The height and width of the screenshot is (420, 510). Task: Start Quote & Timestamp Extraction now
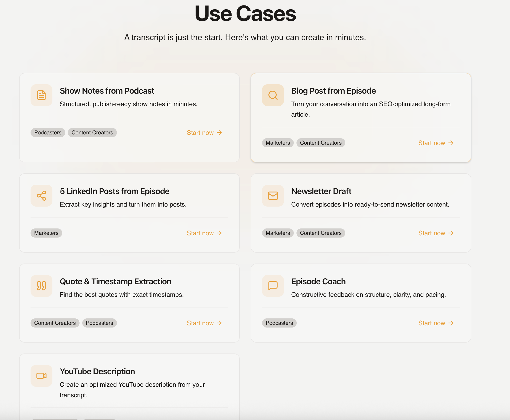[204, 323]
